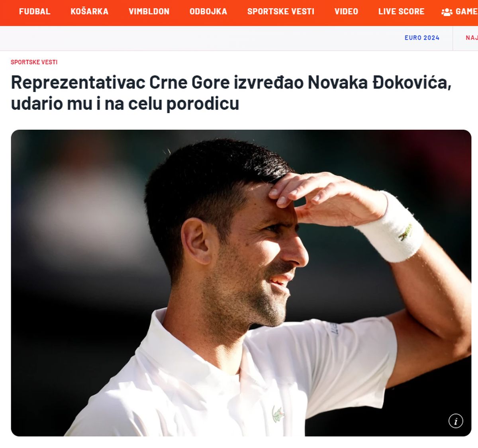The image size is (478, 448).
Task: Click the white wristband in the photo
Action: [392, 228]
